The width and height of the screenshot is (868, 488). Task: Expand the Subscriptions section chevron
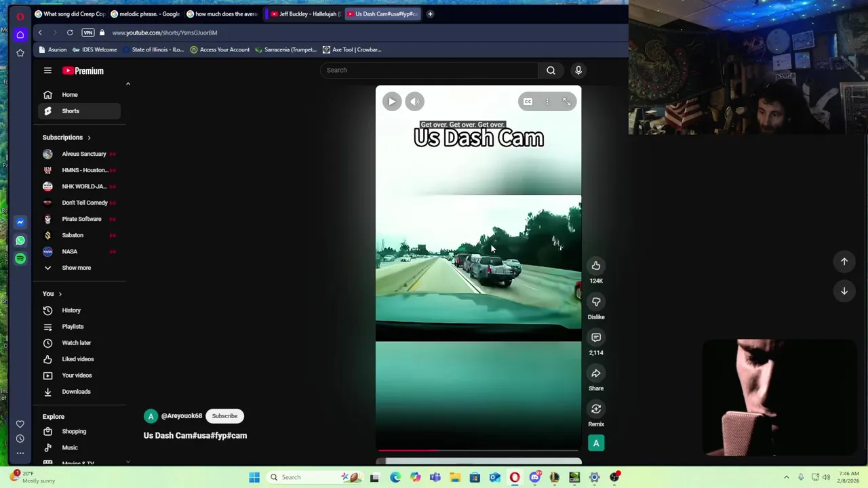tap(89, 138)
